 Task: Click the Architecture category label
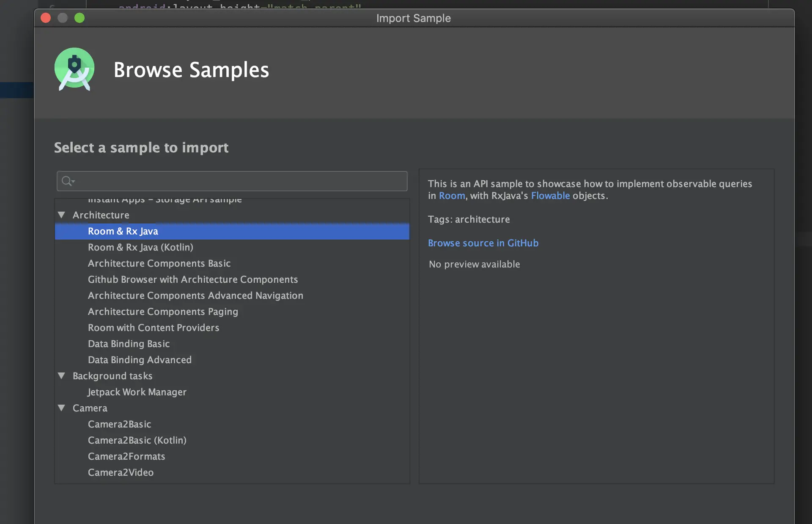(x=101, y=215)
